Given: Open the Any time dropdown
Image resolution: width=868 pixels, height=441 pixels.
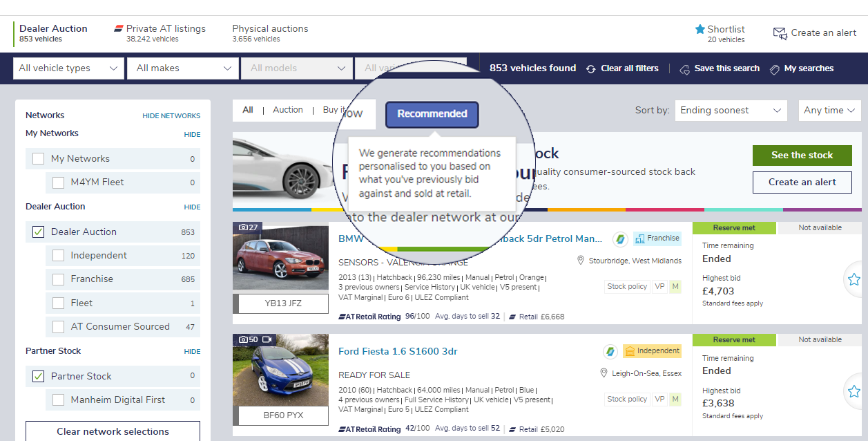Looking at the screenshot, I should click(x=829, y=111).
